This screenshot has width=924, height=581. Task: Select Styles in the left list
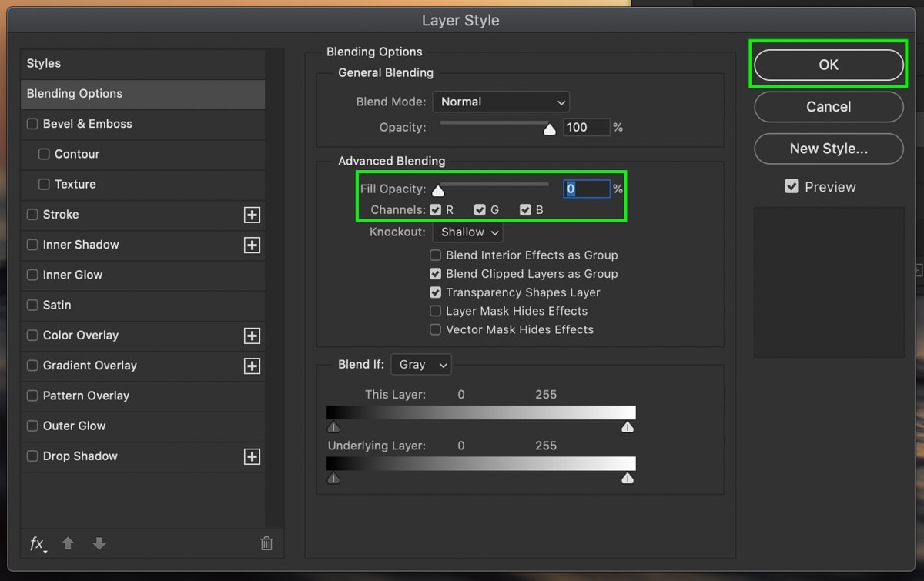tap(142, 63)
